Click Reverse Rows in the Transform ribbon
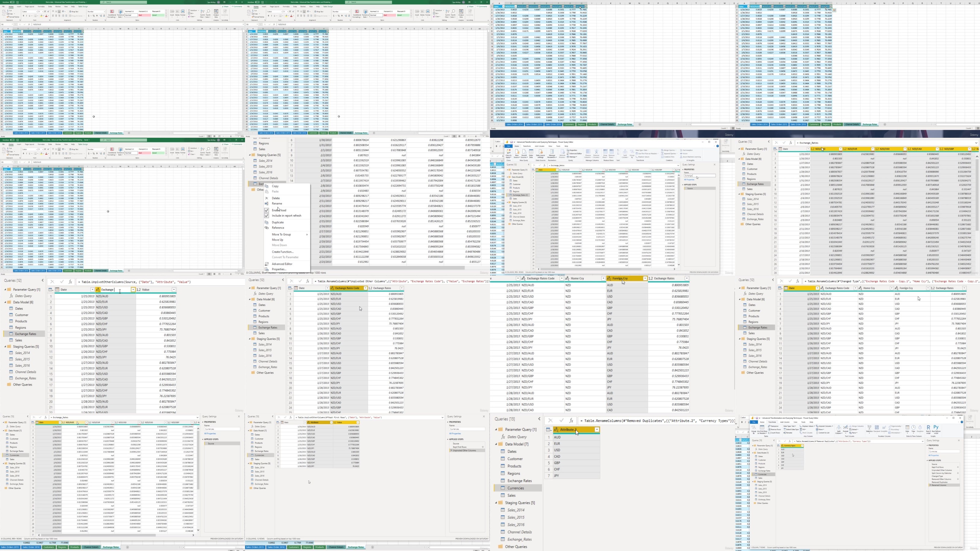This screenshot has height=551, width=980. click(x=775, y=430)
